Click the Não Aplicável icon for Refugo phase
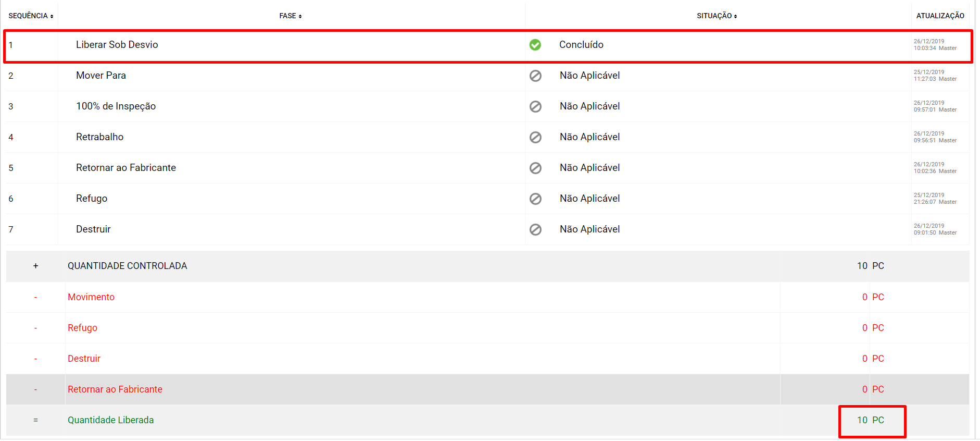The width and height of the screenshot is (980, 441). click(x=535, y=199)
